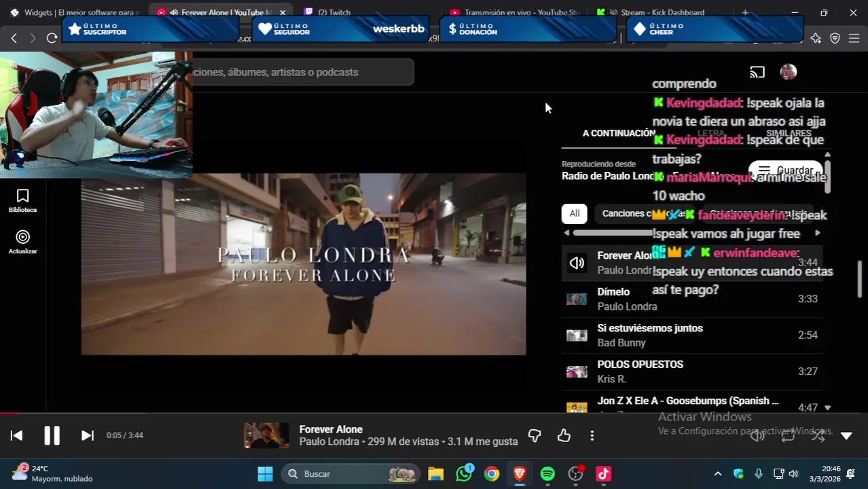Open Brave Leo AI sparkle icon
Screen dimensions: 868x489
(816, 39)
